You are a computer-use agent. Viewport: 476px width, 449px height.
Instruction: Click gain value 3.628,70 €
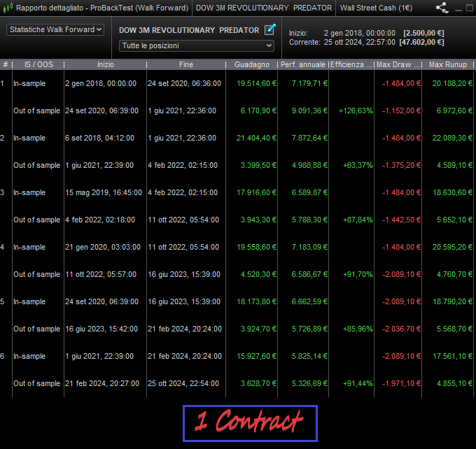258,384
